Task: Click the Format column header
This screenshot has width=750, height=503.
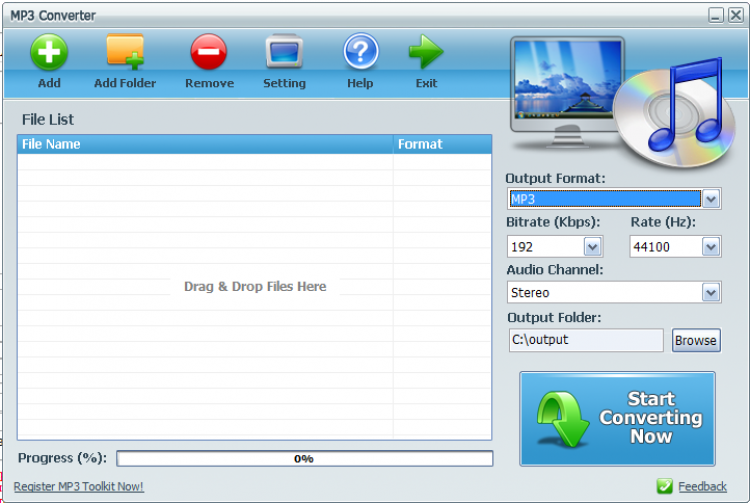Action: click(x=442, y=144)
